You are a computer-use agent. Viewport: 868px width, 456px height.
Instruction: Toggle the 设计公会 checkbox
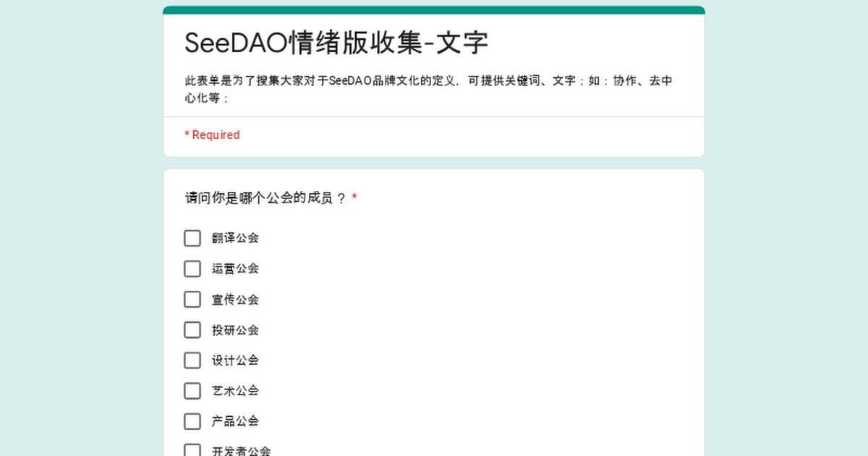pyautogui.click(x=192, y=360)
